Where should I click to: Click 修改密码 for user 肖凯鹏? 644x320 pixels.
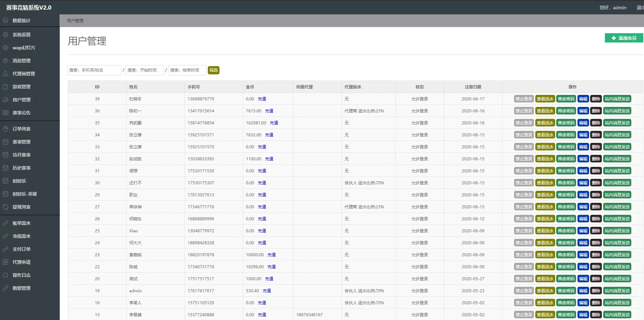(566, 123)
